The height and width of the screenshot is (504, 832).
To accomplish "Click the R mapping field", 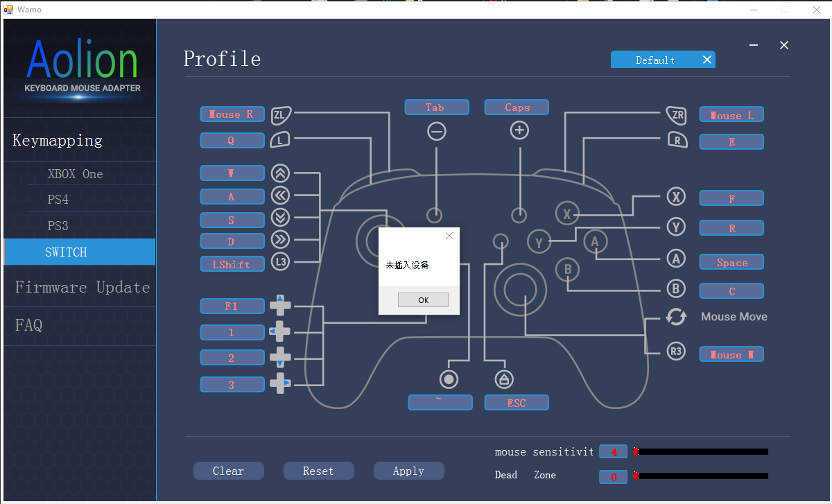I will point(731,227).
